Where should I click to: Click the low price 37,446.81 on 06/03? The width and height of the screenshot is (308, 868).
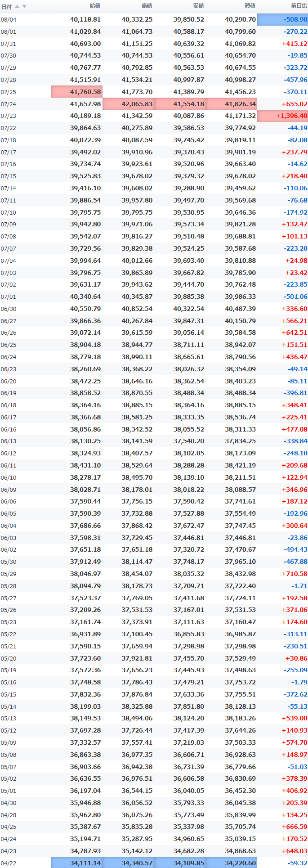pos(188,538)
